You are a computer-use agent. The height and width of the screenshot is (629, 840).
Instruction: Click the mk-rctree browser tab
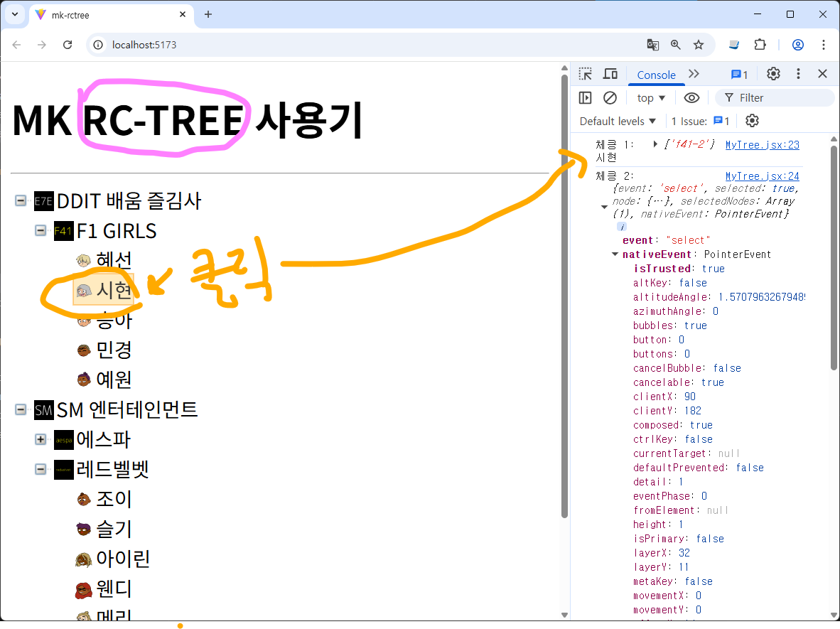pyautogui.click(x=111, y=15)
